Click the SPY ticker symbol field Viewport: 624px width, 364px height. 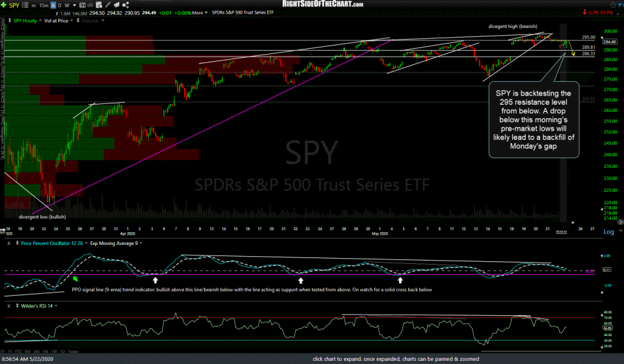(x=14, y=5)
